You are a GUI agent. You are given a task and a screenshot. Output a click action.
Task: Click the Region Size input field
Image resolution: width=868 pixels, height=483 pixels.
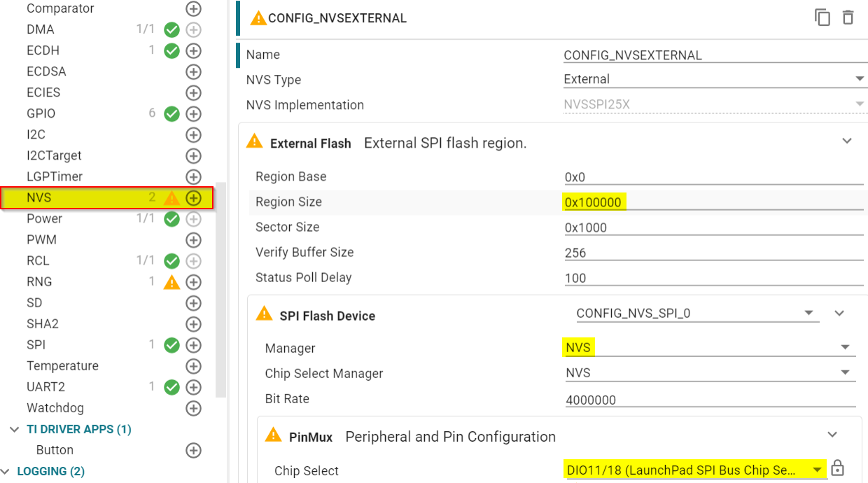[713, 202]
